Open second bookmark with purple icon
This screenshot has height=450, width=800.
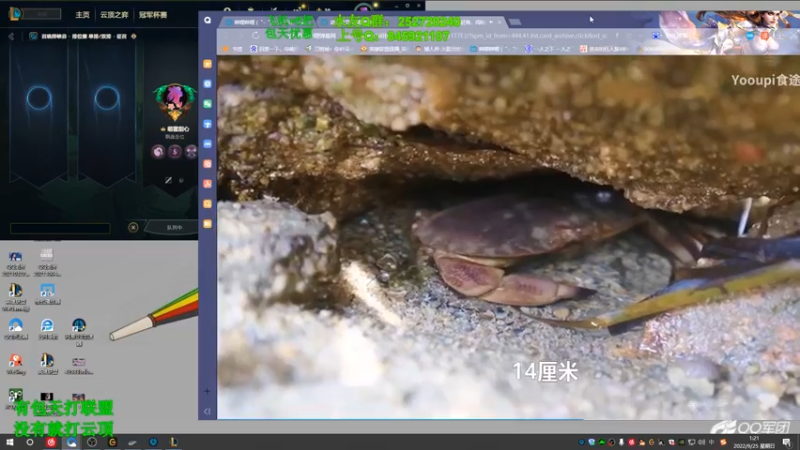(x=273, y=49)
